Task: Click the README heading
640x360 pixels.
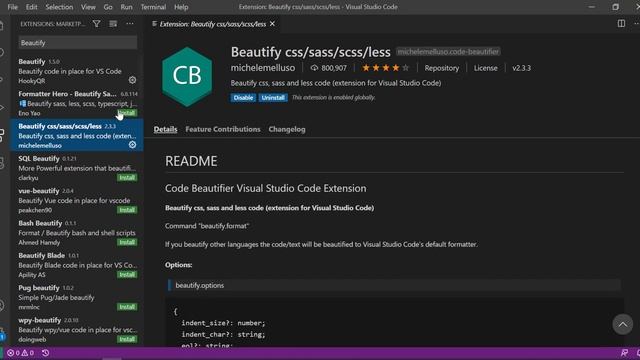Action: click(191, 161)
